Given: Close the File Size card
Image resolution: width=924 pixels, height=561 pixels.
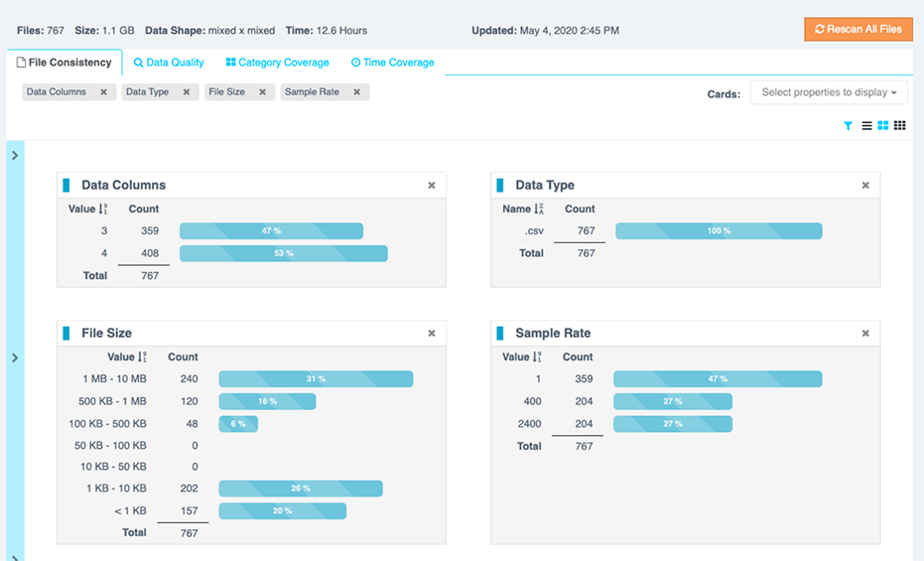Looking at the screenshot, I should 432,334.
